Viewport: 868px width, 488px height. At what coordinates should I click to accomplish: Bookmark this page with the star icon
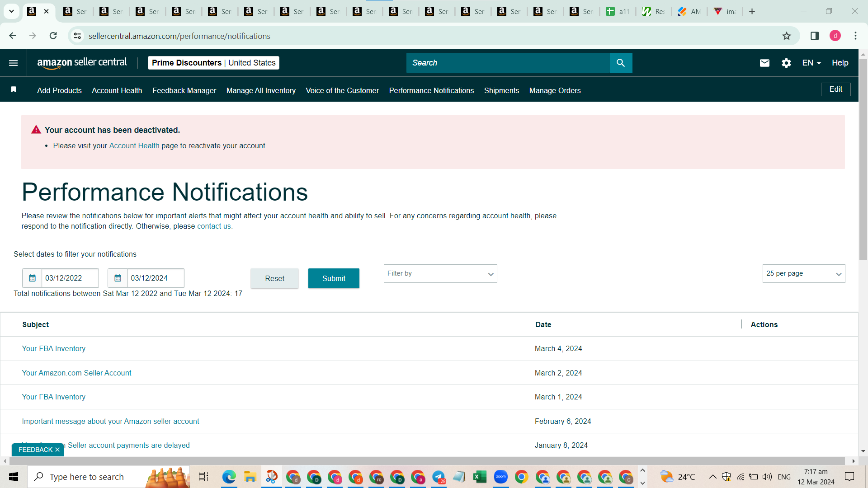tap(787, 36)
